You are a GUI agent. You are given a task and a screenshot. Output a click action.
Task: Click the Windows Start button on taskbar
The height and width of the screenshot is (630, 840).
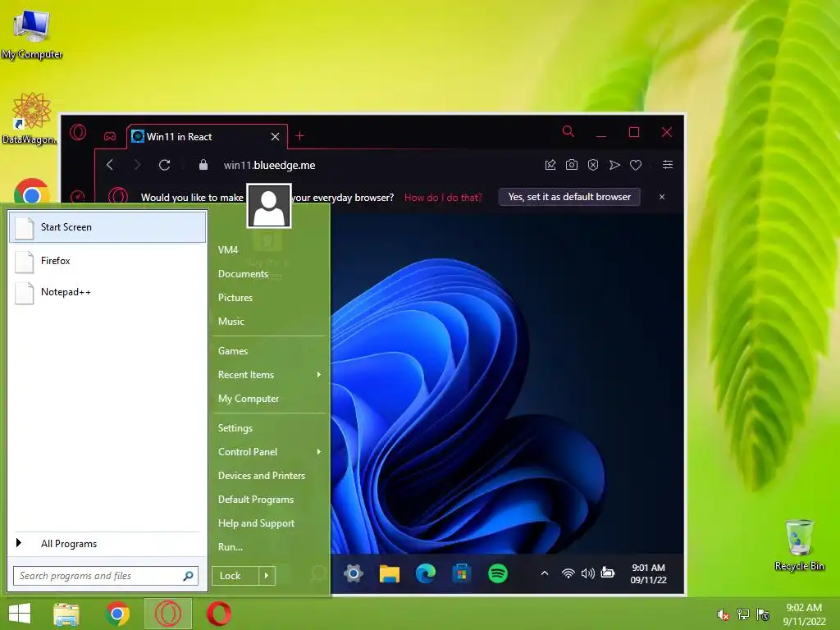pos(20,614)
